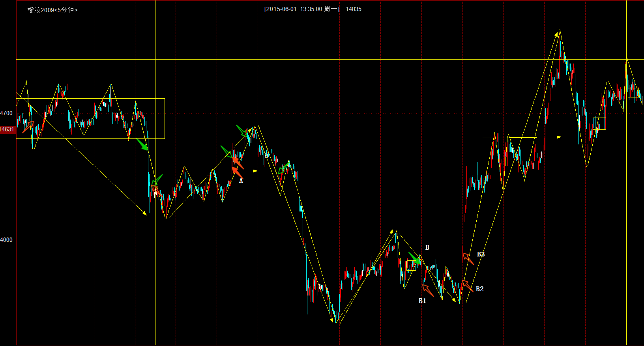644x346 pixels.
Task: Click the orange arrow beside the B2 label
Action: coord(467,286)
